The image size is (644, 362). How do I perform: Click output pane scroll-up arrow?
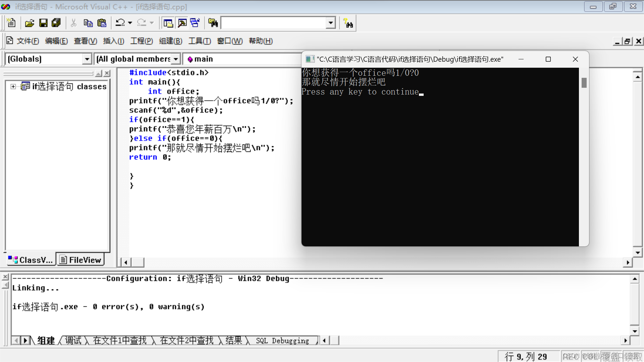coord(635,279)
